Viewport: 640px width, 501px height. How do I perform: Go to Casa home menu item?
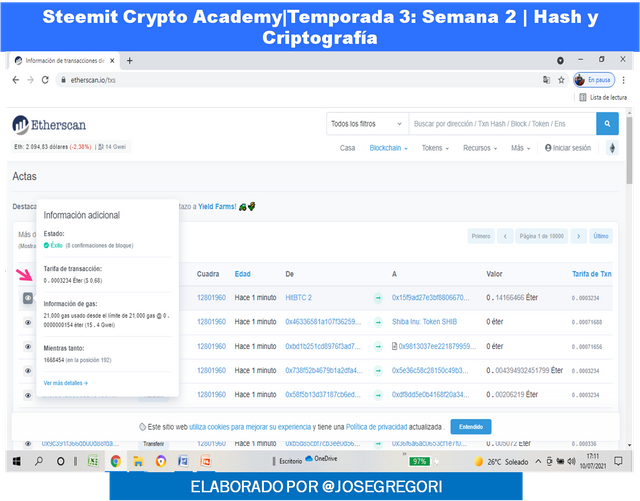coord(347,148)
